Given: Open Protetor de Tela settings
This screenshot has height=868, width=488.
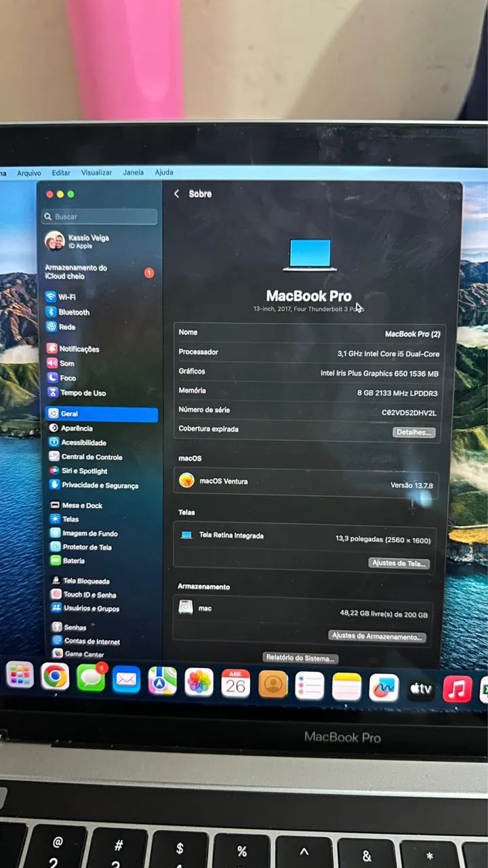Looking at the screenshot, I should tap(82, 547).
